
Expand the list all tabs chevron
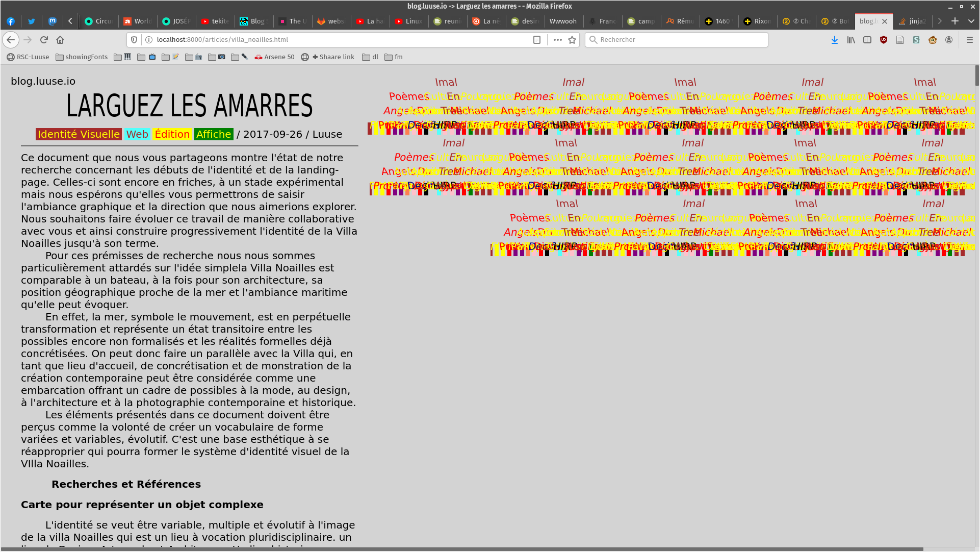(971, 21)
